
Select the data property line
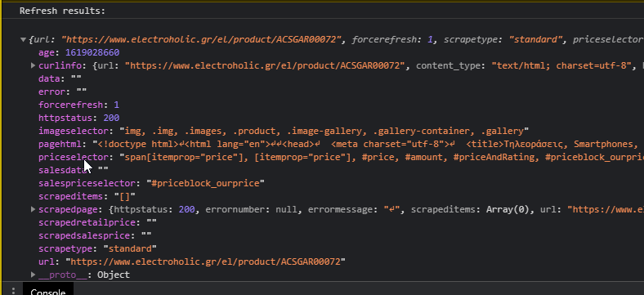(60, 78)
